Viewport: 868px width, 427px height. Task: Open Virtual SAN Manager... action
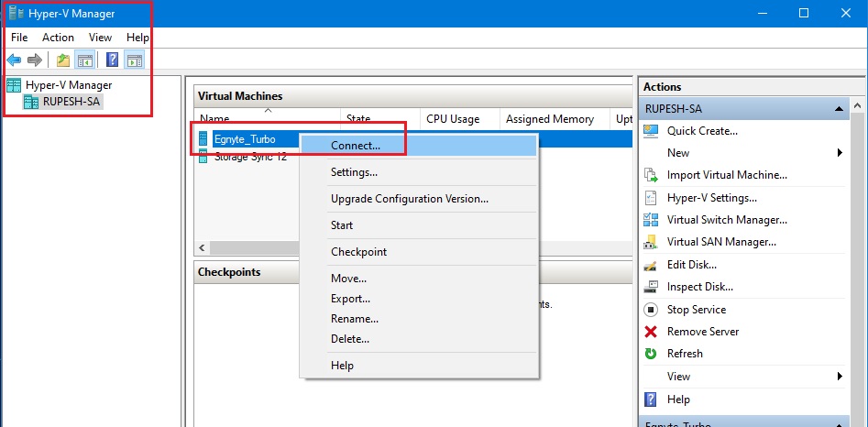[721, 242]
